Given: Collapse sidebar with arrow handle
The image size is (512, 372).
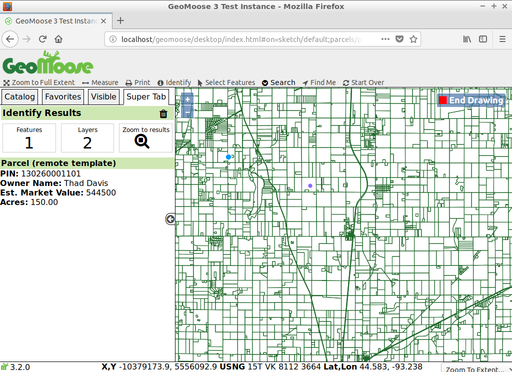Looking at the screenshot, I should (x=170, y=219).
